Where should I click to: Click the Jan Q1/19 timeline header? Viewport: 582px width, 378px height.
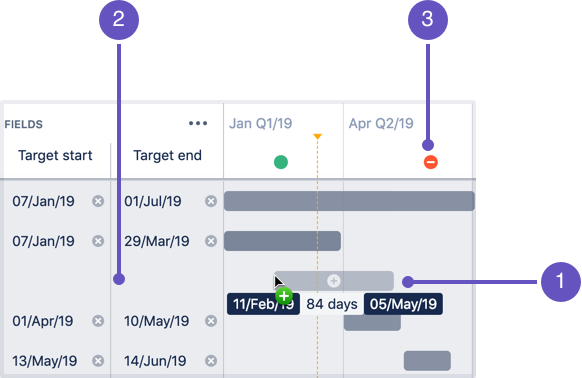(261, 123)
